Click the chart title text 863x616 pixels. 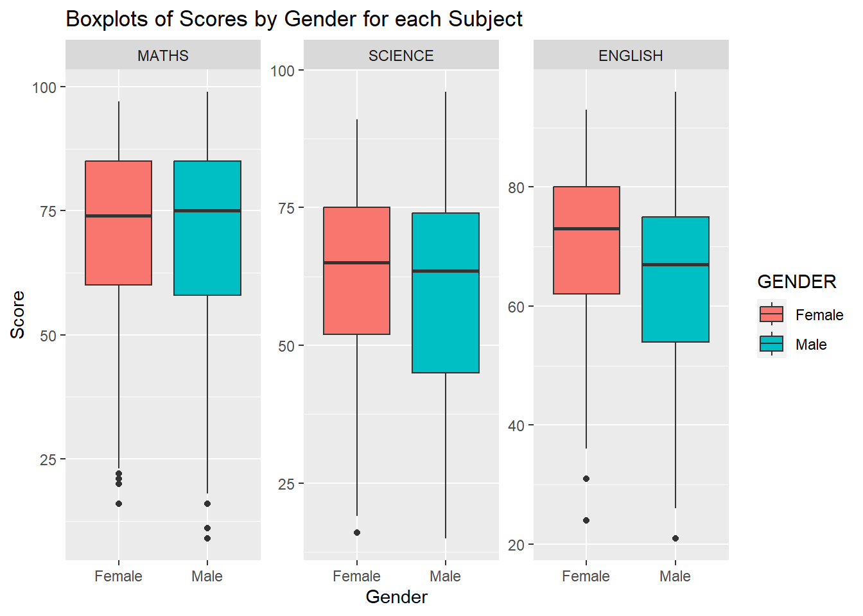pyautogui.click(x=294, y=19)
